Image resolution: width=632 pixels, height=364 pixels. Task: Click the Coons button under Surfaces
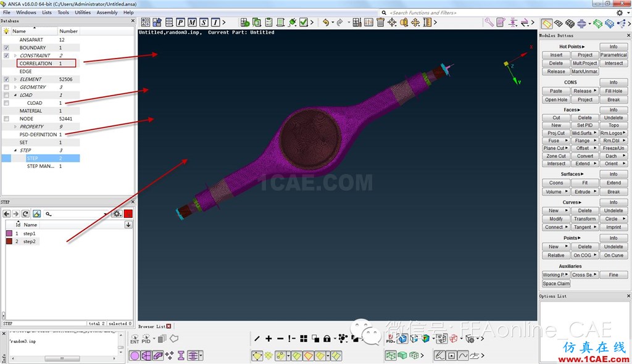[556, 183]
